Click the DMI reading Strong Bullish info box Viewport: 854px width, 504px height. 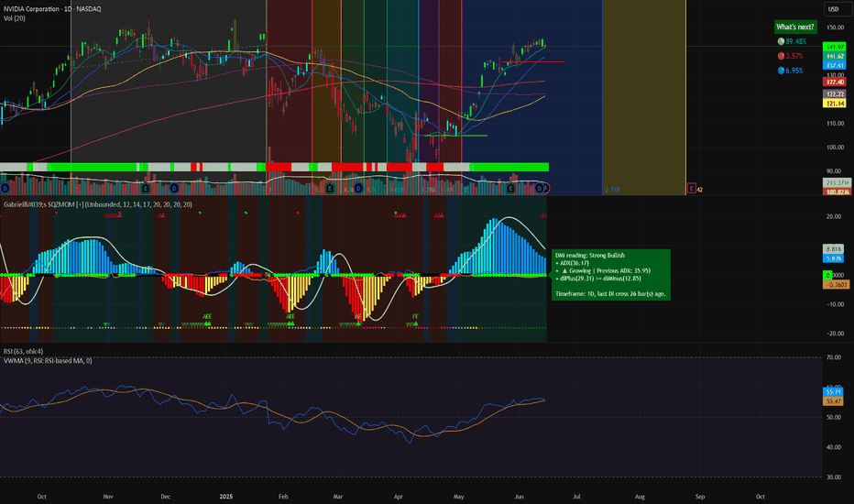(x=611, y=274)
